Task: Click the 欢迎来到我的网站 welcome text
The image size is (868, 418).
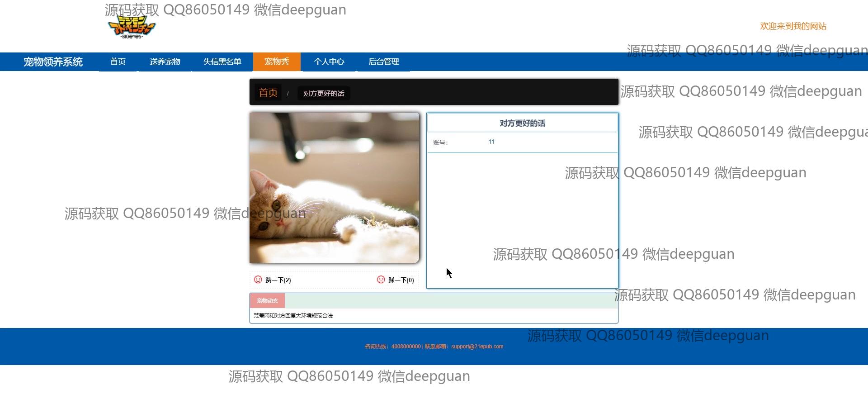Action: (x=793, y=26)
